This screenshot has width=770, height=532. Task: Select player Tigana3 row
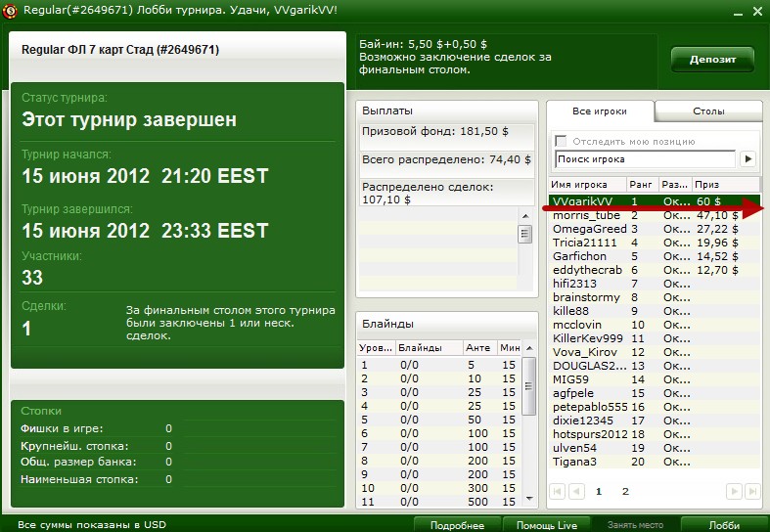point(655,462)
